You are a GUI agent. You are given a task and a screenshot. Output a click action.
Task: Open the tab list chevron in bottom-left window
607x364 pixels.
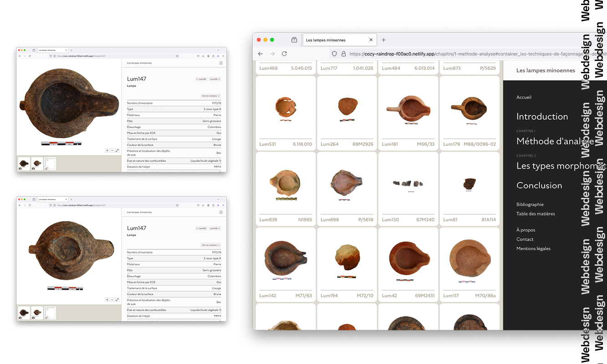click(x=219, y=199)
